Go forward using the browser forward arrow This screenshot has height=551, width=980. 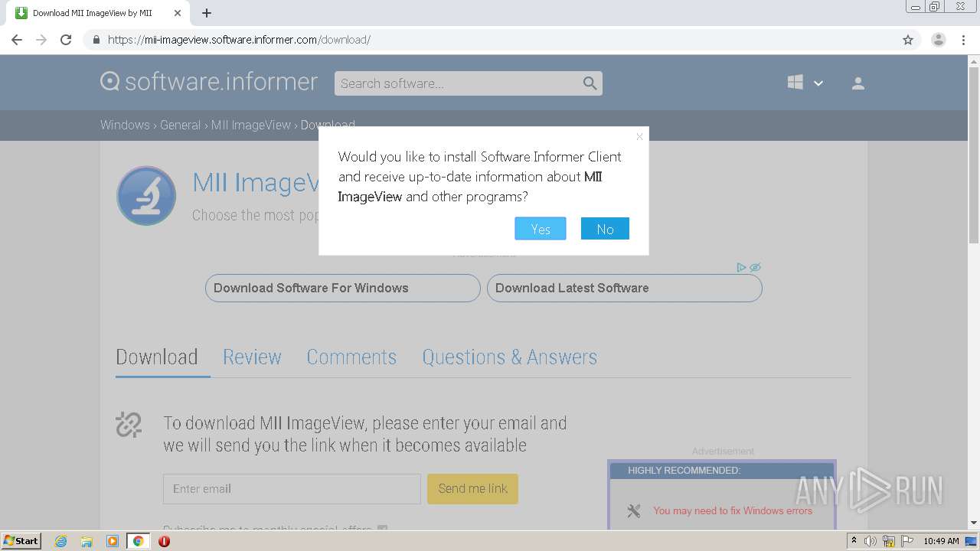coord(41,40)
